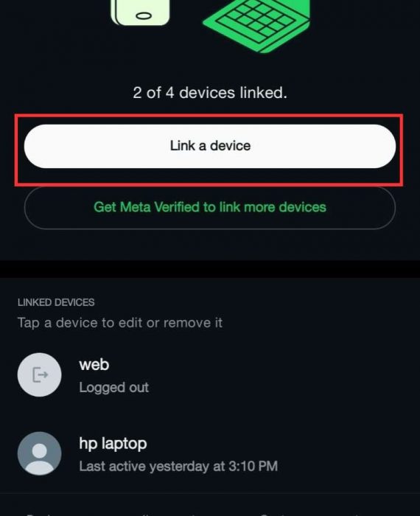Open Get Meta Verified to link more devices

pos(210,207)
